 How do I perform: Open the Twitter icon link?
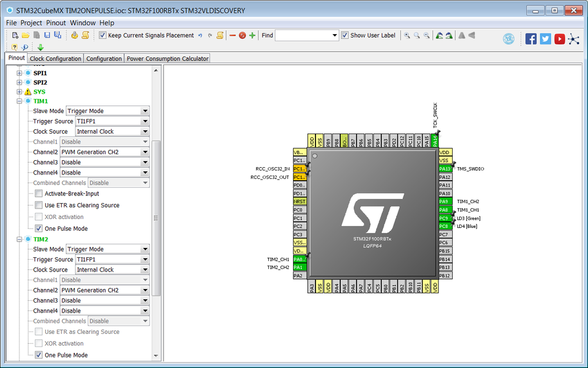(x=545, y=39)
